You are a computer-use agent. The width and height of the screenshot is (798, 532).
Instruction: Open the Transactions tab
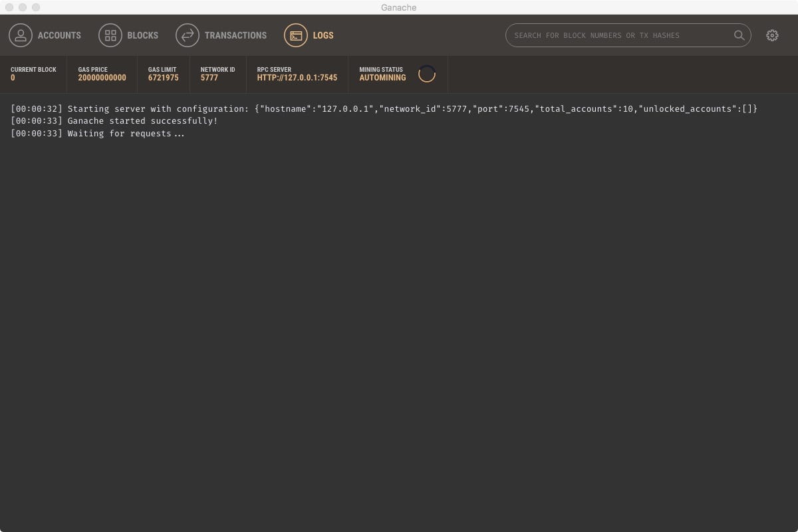(x=221, y=35)
